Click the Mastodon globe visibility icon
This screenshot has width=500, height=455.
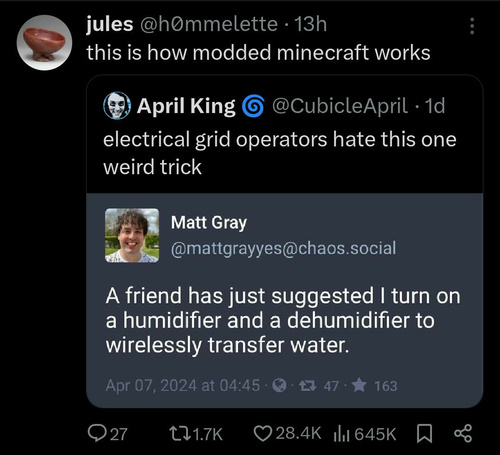click(279, 386)
